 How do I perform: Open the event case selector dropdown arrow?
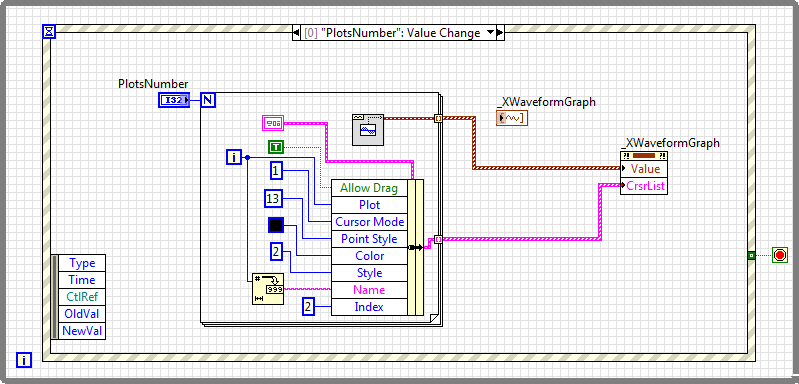pos(490,33)
